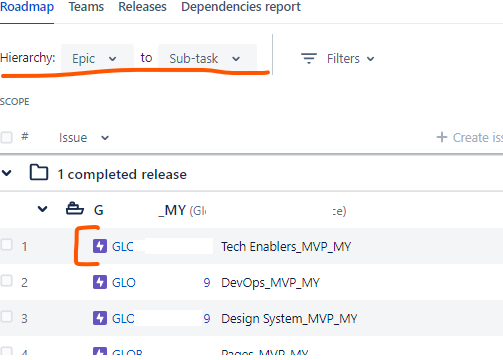Open the Epic hierarchy dropdown
This screenshot has width=503, height=360.
pyautogui.click(x=97, y=59)
